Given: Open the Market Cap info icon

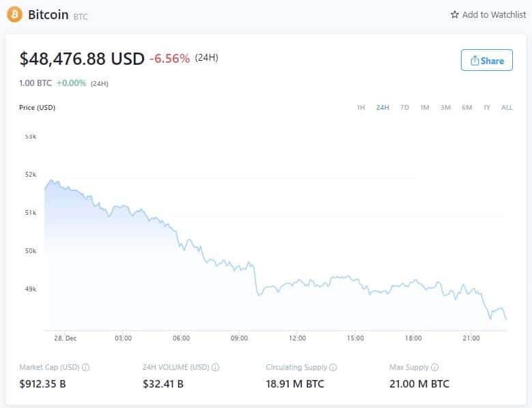Looking at the screenshot, I should point(86,367).
